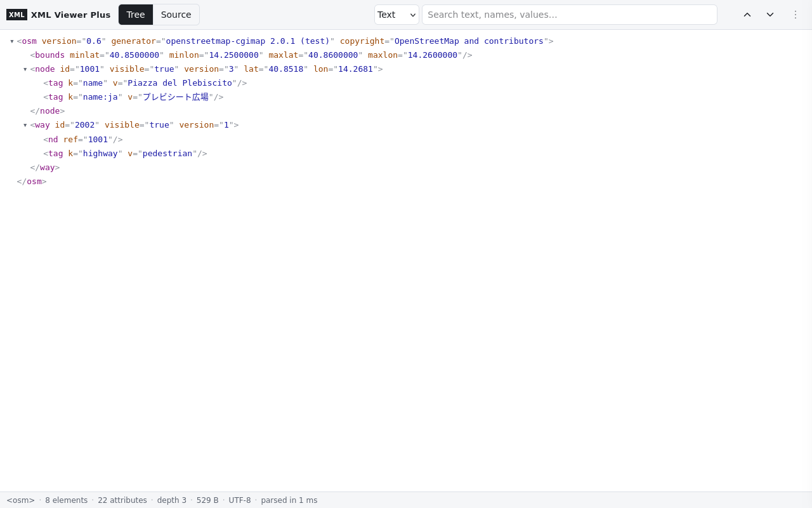This screenshot has height=508, width=812.
Task: Click the osm version value 0.6
Action: (x=94, y=41)
